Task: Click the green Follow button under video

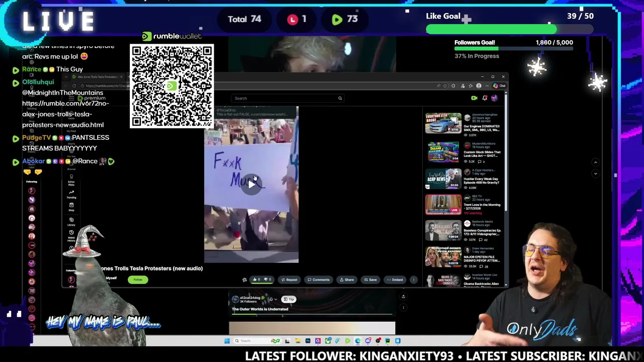Action: point(137,280)
